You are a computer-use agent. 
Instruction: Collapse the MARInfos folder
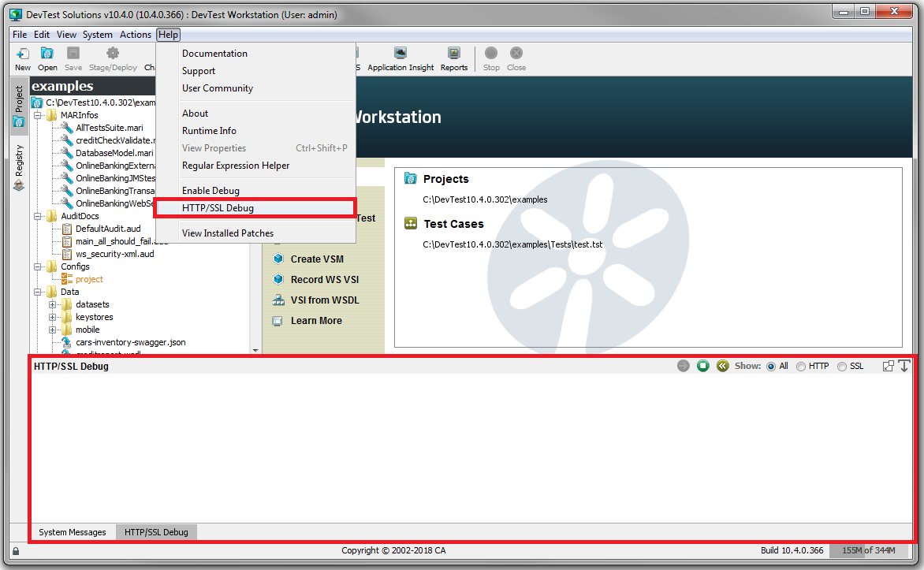(38, 115)
